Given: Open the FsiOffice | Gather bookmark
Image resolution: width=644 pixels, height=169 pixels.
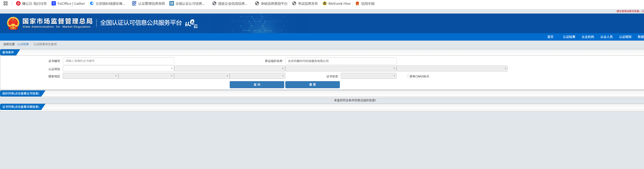Looking at the screenshot, I should coord(68,4).
